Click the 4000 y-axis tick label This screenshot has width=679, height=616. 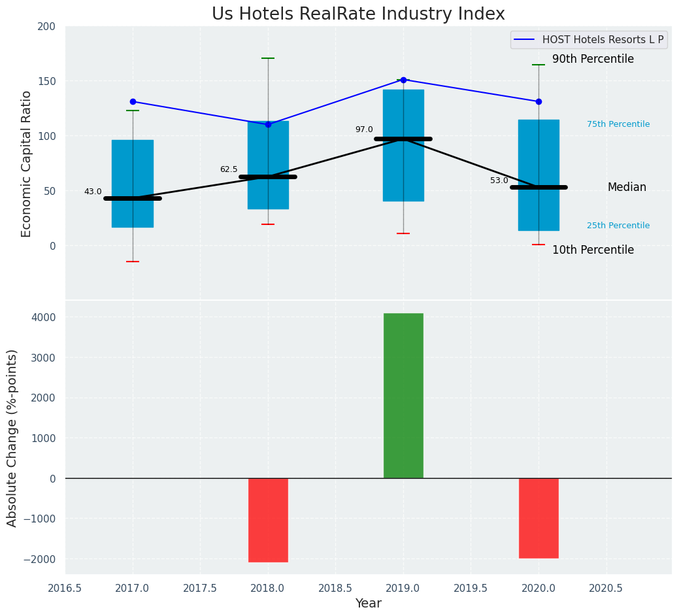[44, 318]
